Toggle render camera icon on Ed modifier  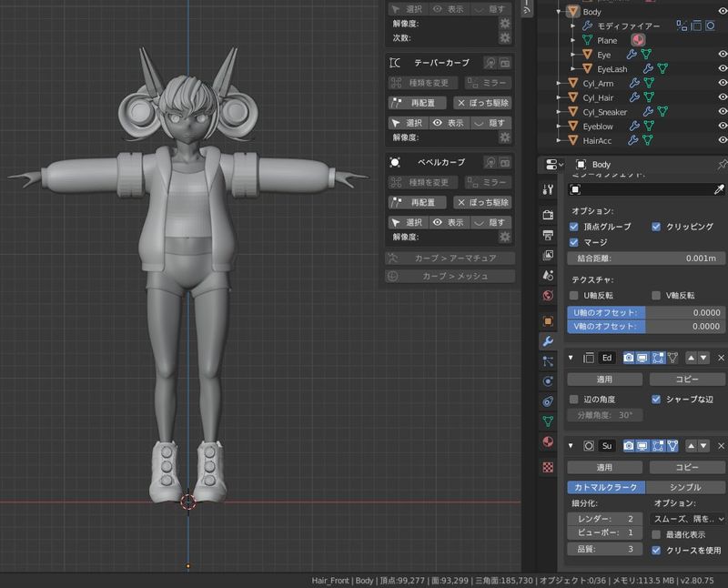click(629, 358)
